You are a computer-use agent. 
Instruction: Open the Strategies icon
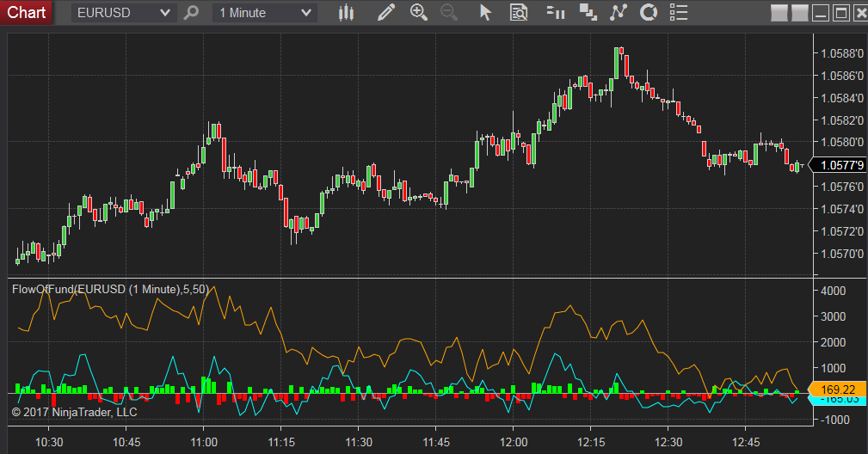click(x=649, y=12)
